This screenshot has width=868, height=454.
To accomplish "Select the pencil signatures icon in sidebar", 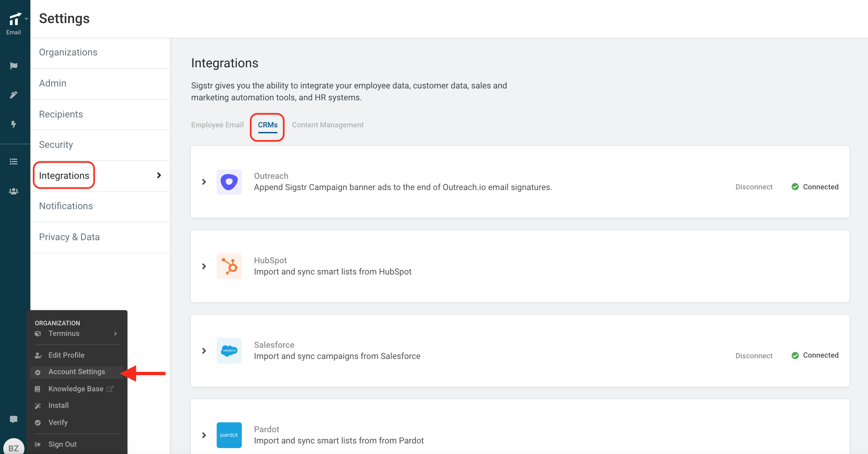I will tap(14, 95).
